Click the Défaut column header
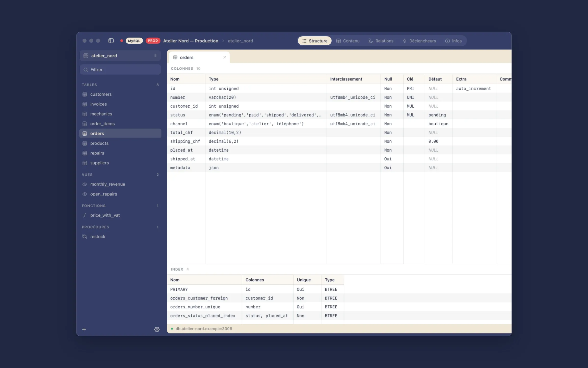This screenshot has height=368, width=588. 439,79
